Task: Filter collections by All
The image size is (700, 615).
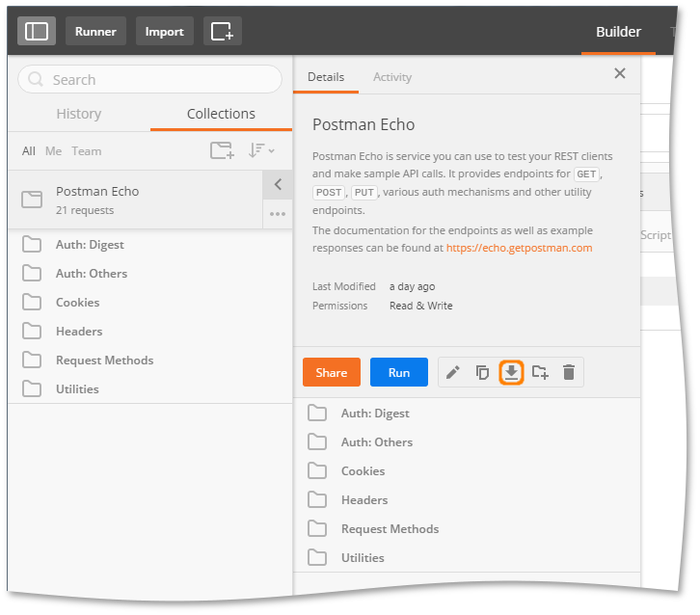Action: pos(29,151)
